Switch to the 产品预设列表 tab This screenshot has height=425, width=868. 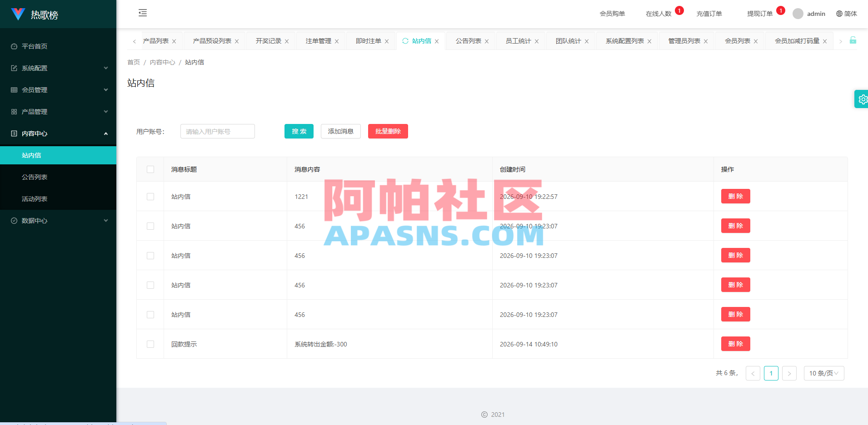[x=212, y=41]
